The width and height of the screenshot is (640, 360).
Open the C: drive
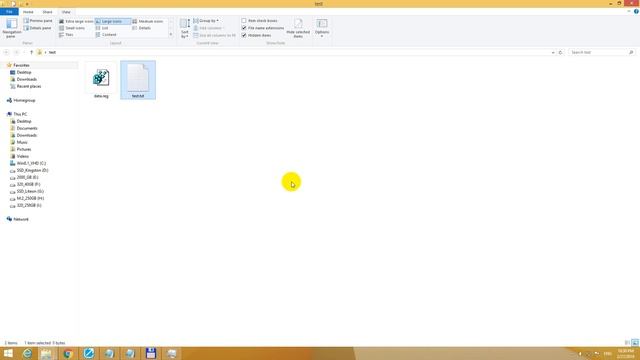coord(31,163)
